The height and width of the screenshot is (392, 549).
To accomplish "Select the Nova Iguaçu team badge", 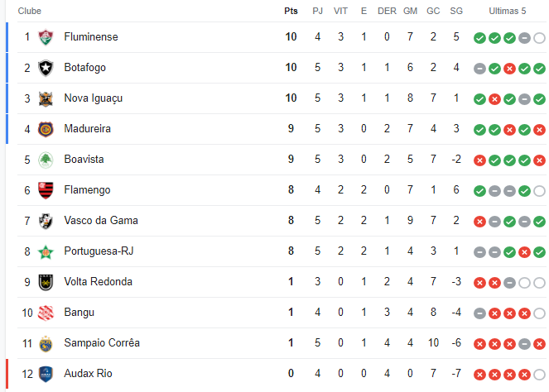I will [x=46, y=98].
